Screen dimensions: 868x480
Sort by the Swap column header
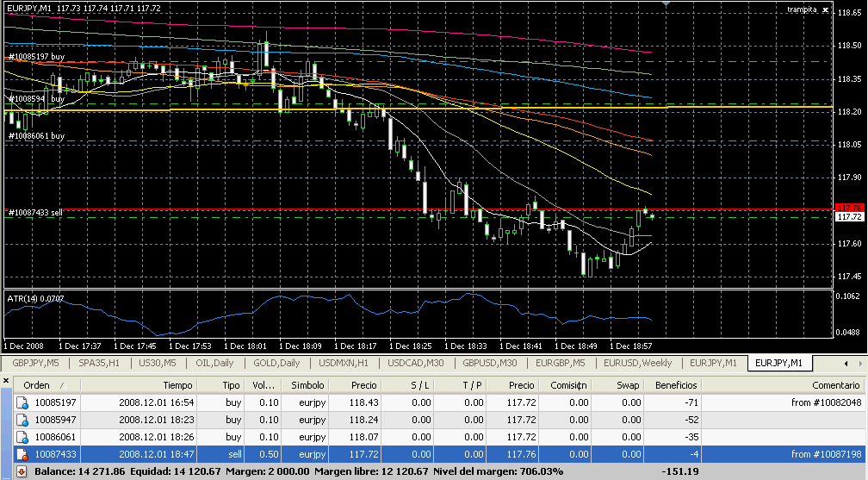[x=617, y=385]
